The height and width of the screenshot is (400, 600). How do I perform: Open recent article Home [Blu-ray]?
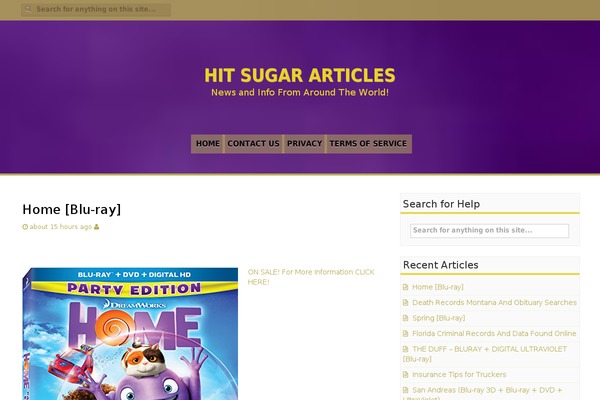pos(438,287)
